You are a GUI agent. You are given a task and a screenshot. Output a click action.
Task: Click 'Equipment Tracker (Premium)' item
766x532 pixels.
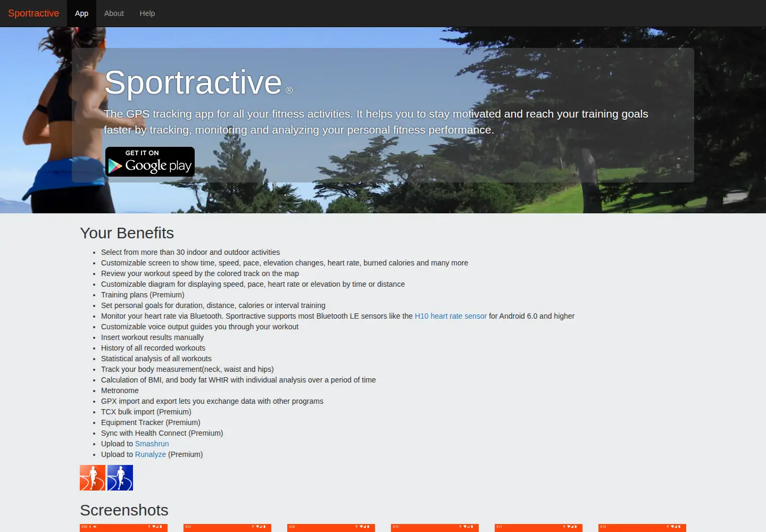151,422
